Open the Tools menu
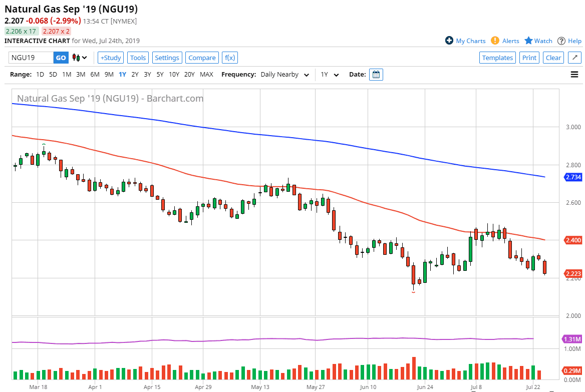 [x=138, y=58]
